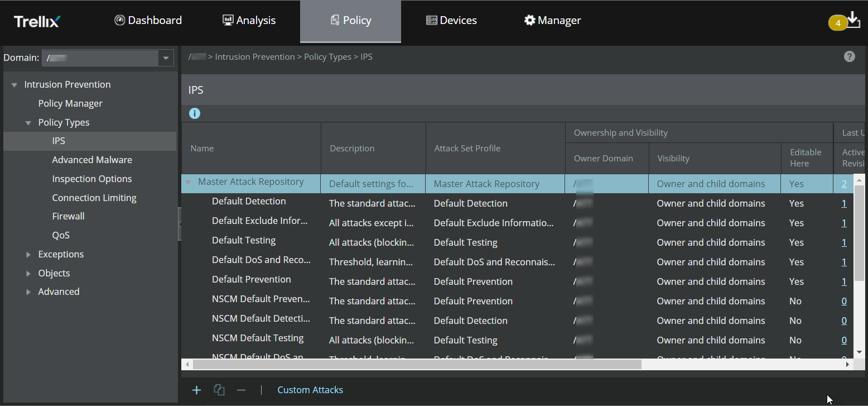Collapse the Intrusion Prevention tree node

(15, 85)
